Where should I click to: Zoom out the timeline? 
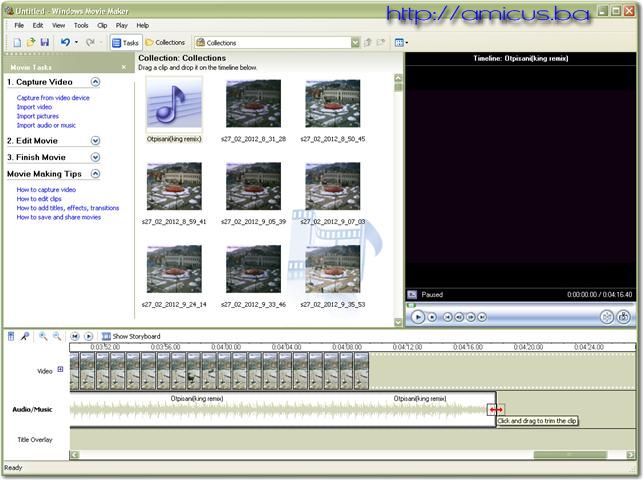(x=57, y=336)
